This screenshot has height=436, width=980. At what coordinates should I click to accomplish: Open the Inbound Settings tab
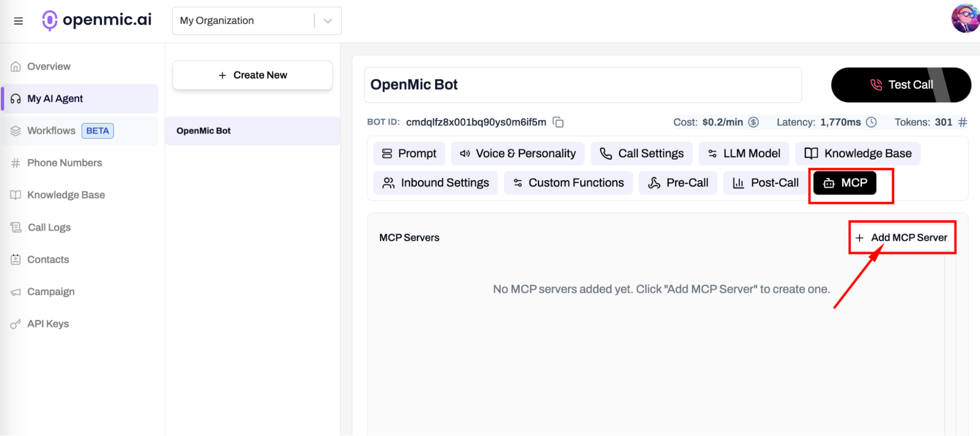click(x=436, y=183)
